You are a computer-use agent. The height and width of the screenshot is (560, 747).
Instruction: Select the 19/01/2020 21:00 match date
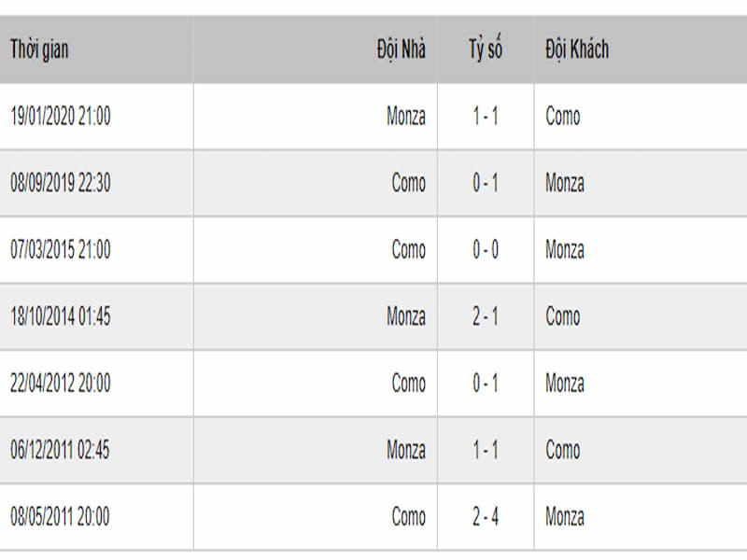(61, 116)
